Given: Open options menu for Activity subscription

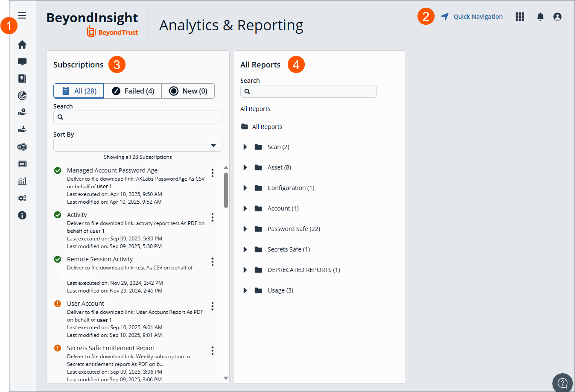Looking at the screenshot, I should (213, 217).
